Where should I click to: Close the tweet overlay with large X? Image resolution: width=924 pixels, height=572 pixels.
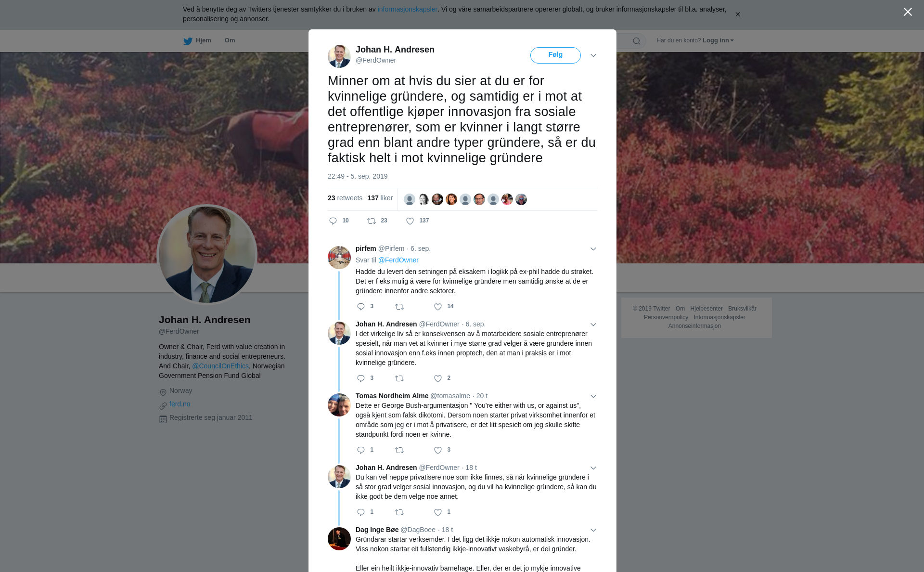[x=908, y=12]
